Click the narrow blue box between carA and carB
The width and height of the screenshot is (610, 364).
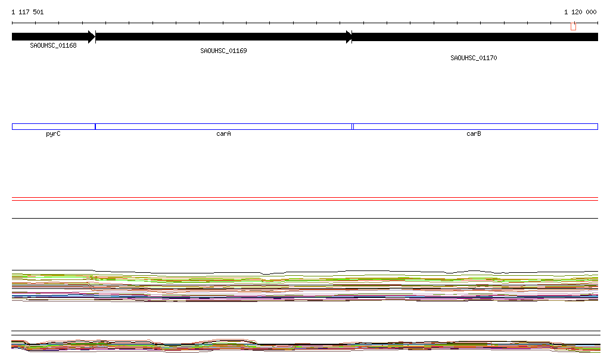point(353,126)
